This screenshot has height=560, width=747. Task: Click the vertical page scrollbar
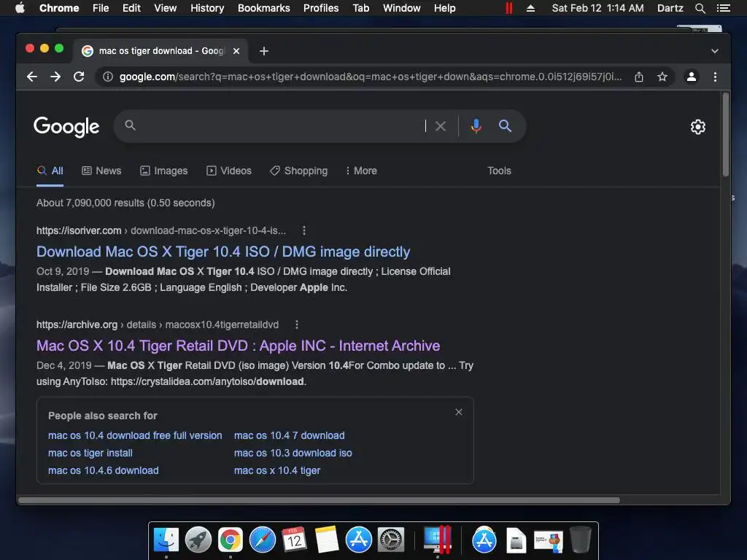[726, 135]
